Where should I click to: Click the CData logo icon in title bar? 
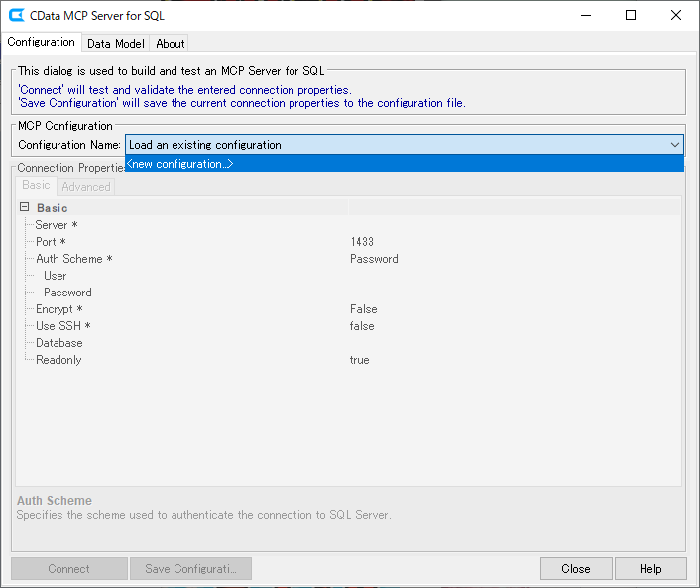(17, 15)
